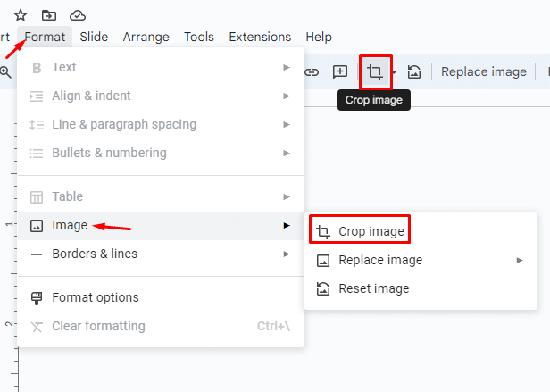Image resolution: width=550 pixels, height=392 pixels.
Task: Click the add comment toolbar icon
Action: (x=340, y=72)
